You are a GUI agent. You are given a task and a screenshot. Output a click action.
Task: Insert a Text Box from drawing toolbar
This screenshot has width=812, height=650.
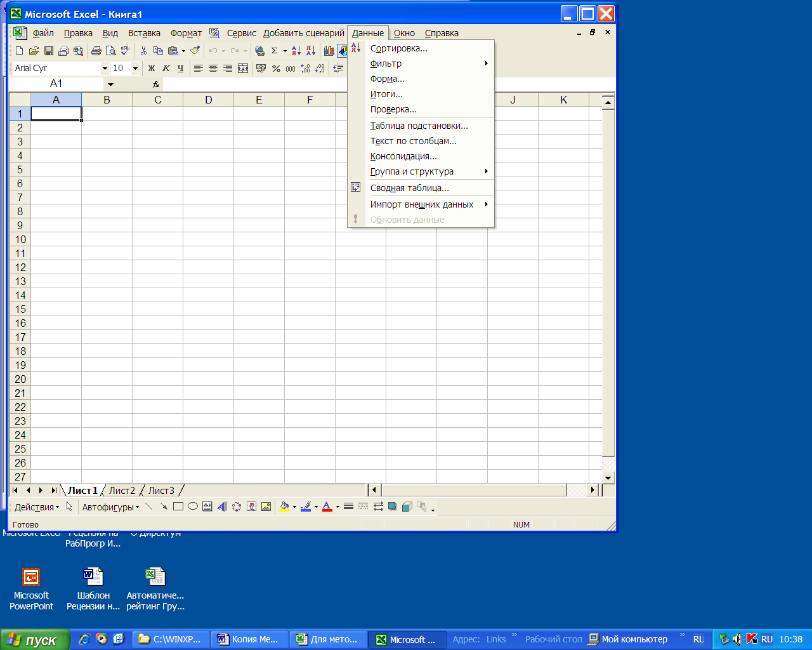tap(207, 507)
